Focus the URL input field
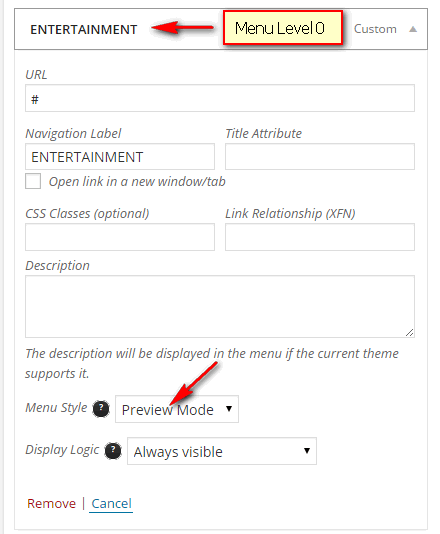The width and height of the screenshot is (440, 534). tap(220, 98)
